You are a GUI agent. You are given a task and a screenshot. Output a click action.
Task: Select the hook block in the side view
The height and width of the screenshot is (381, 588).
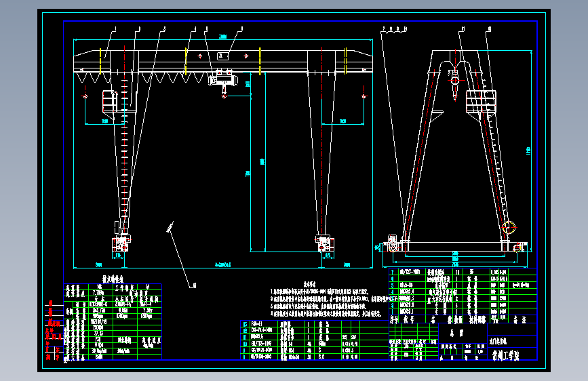click(x=455, y=85)
